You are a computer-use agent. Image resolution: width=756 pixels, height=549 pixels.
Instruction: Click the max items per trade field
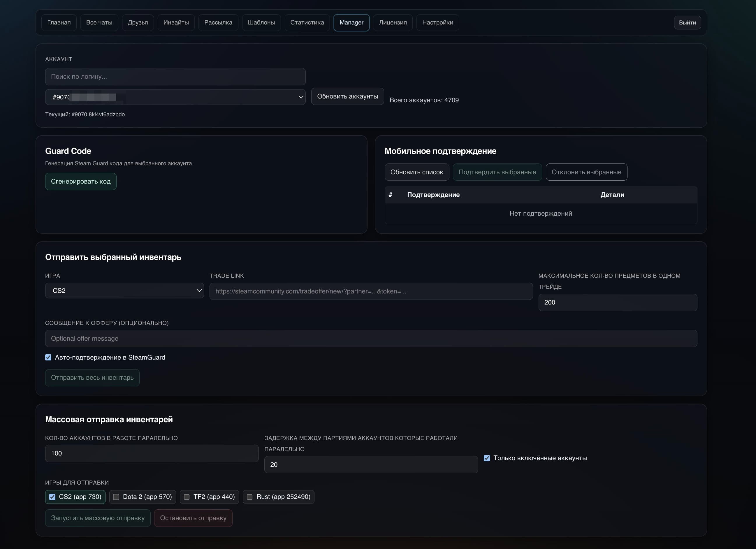618,302
